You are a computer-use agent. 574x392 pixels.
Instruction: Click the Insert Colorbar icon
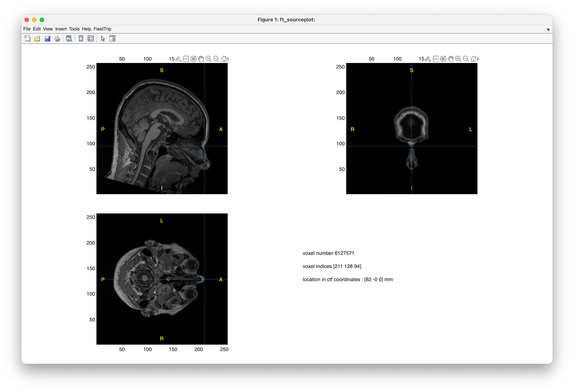tap(81, 39)
